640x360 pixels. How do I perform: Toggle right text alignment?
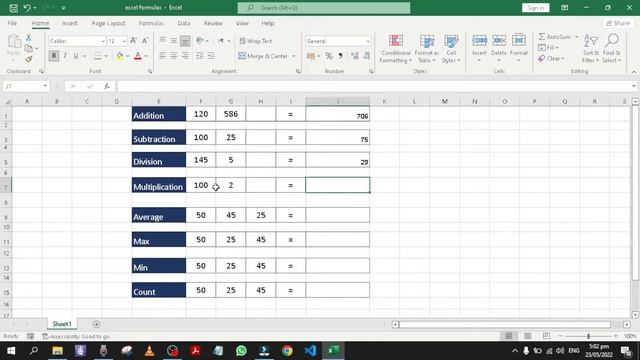185,56
